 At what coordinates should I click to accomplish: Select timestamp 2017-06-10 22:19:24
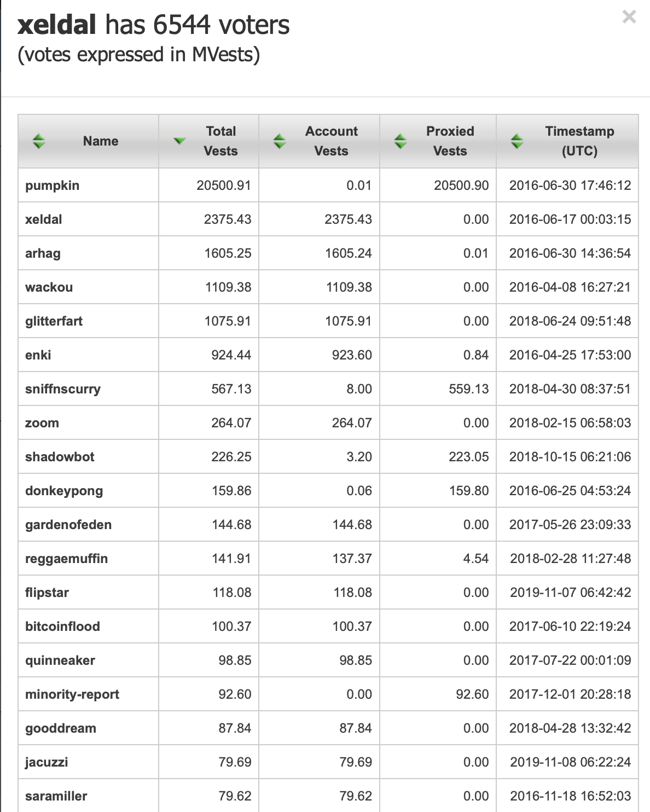point(570,627)
